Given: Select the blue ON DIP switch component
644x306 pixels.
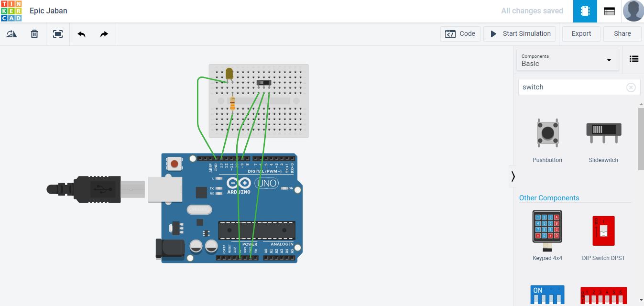Looking at the screenshot, I should 547,295.
